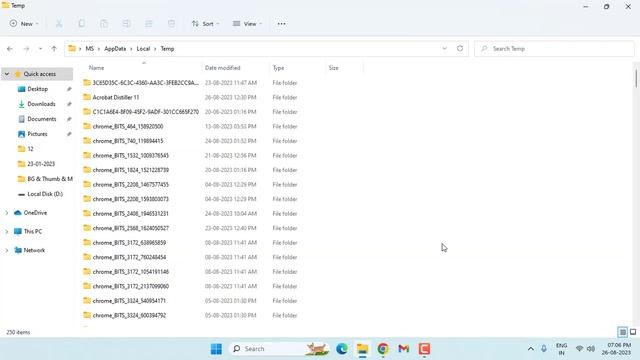Click Local in the address breadcrumb
Screen dimensions: 640x360
pos(143,49)
